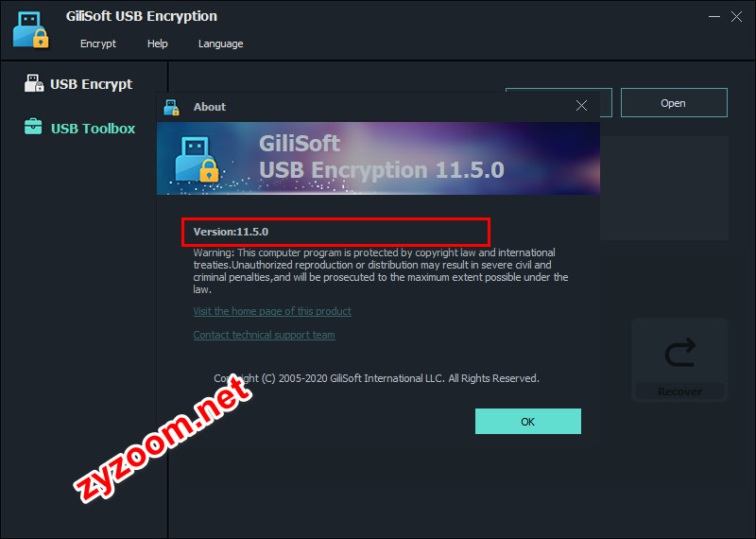Visit the home page of this product
The height and width of the screenshot is (539, 756).
pos(272,311)
